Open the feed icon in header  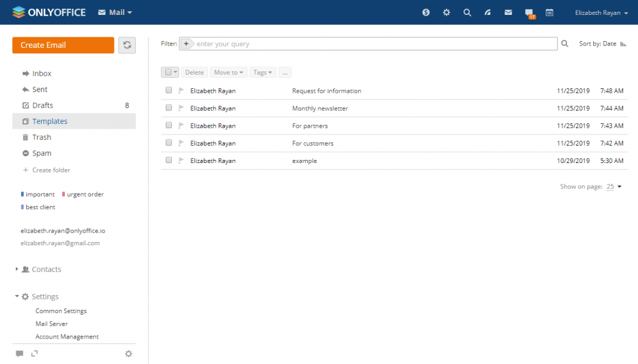pos(487,12)
